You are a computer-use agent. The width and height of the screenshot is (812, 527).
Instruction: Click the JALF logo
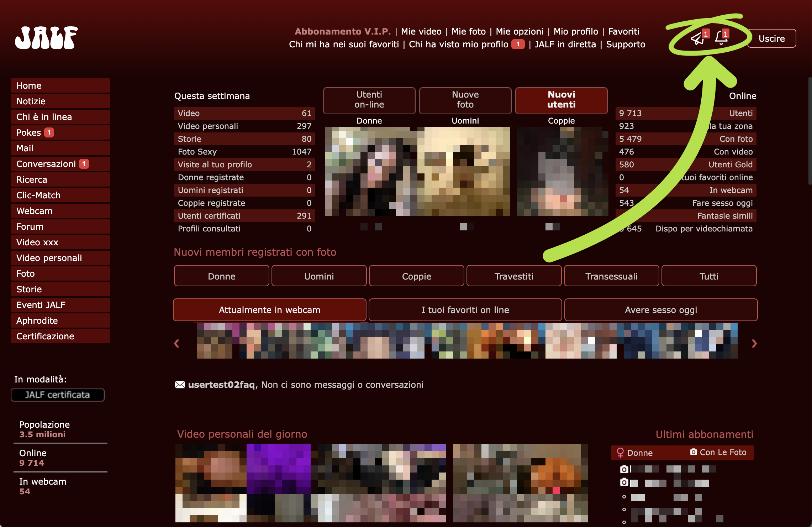[x=46, y=37]
